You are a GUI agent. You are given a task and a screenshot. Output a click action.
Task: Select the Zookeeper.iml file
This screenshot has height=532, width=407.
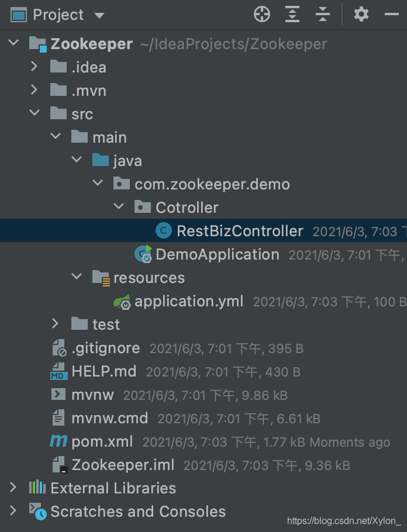117,465
